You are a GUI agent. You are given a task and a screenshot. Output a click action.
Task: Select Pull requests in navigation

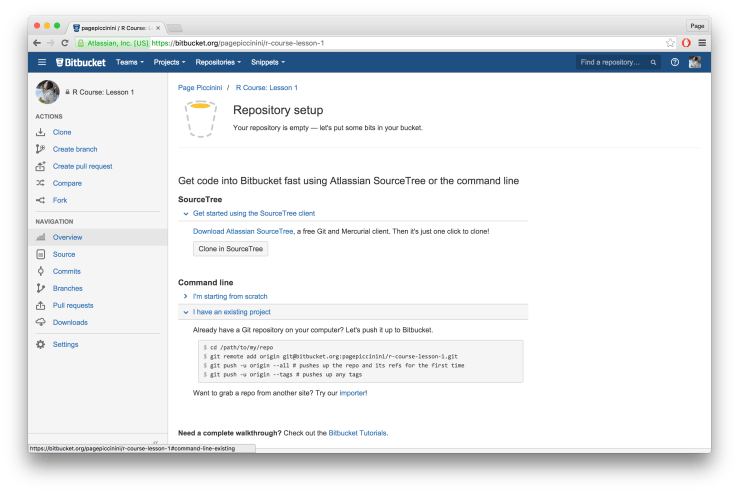click(x=73, y=305)
